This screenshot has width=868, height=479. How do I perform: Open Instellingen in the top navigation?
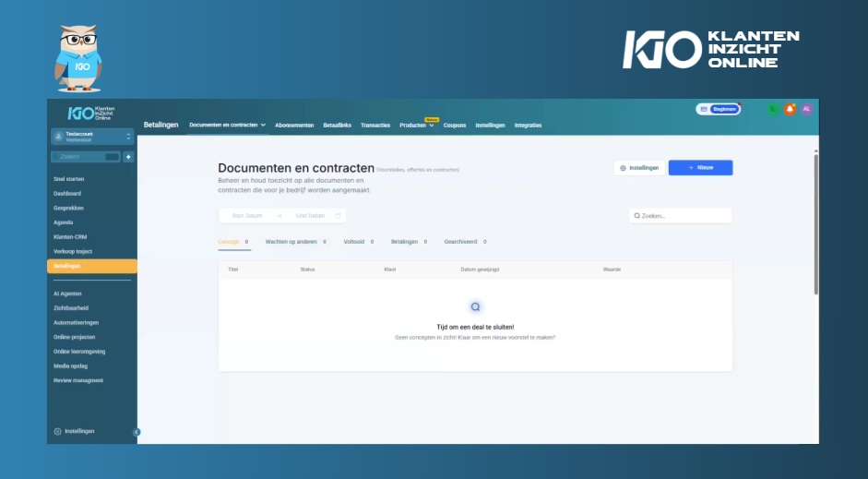point(490,126)
